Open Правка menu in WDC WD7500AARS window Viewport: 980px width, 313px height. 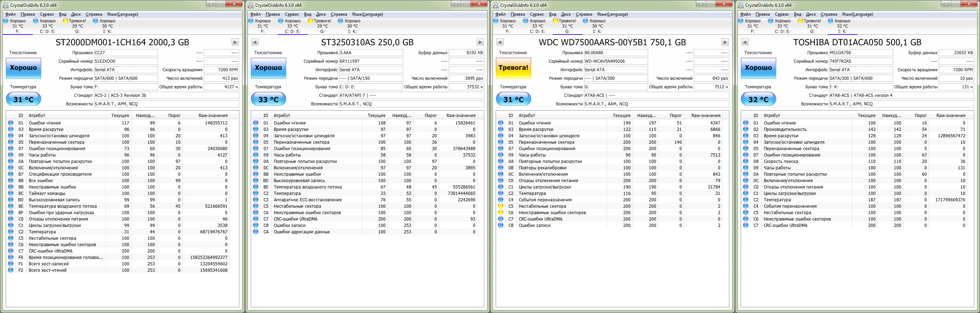pos(517,15)
